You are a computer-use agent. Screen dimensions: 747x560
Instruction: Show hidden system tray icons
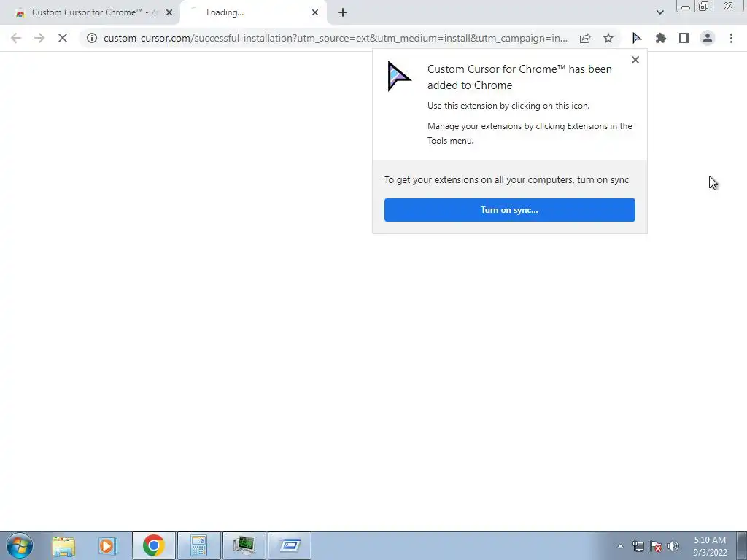coord(620,546)
